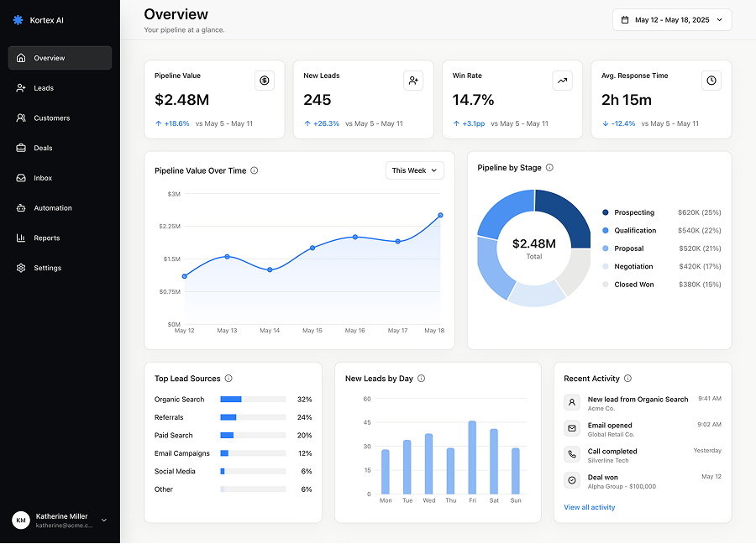Click the phone icon for Call completed activity
The image size is (756, 544).
click(572, 454)
